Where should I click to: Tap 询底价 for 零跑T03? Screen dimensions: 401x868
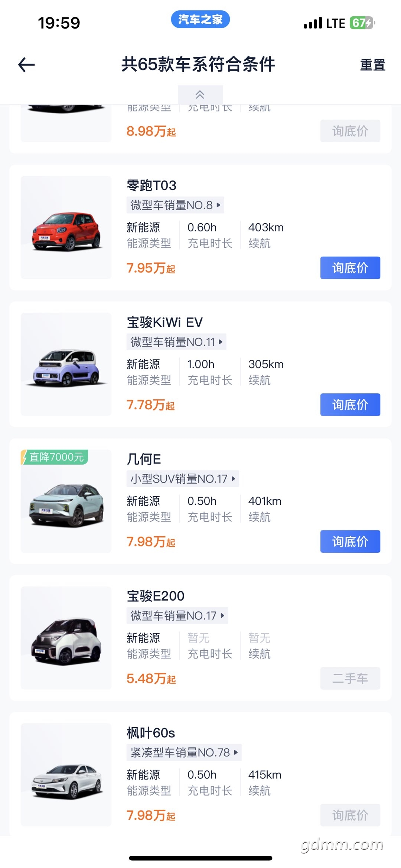(350, 268)
